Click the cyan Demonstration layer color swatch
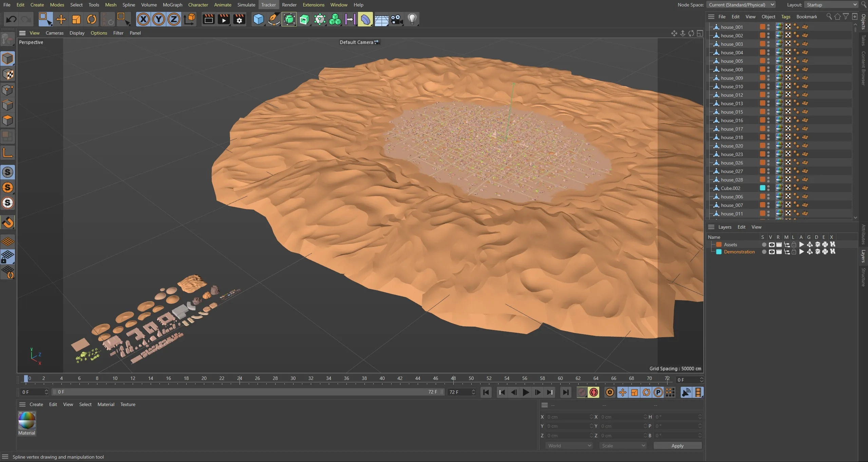This screenshot has width=868, height=462. [719, 252]
